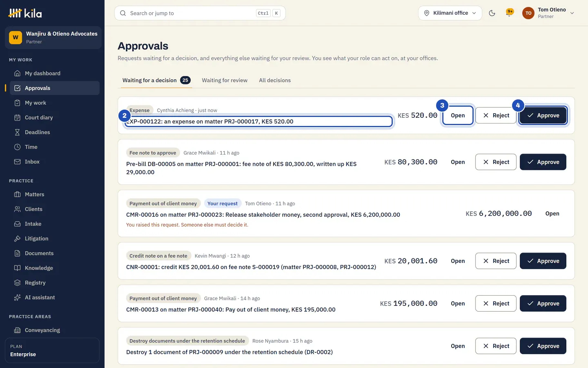
Task: Switch to All decisions tab
Action: [x=275, y=80]
